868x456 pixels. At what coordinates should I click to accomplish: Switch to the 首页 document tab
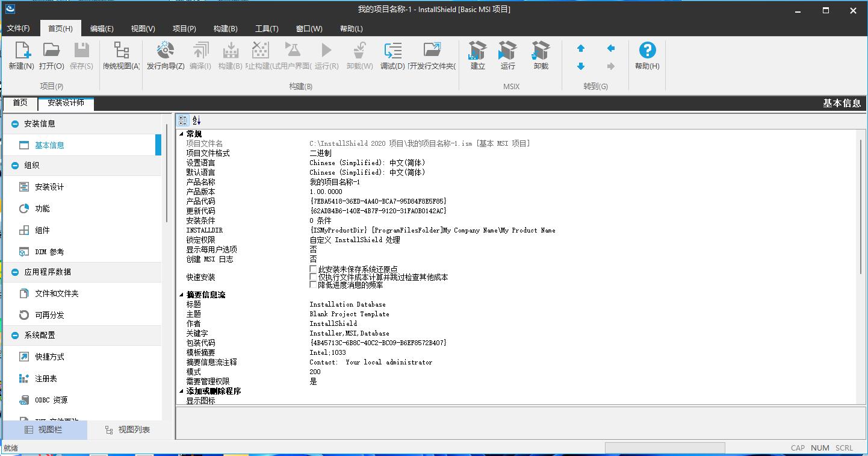coord(20,103)
